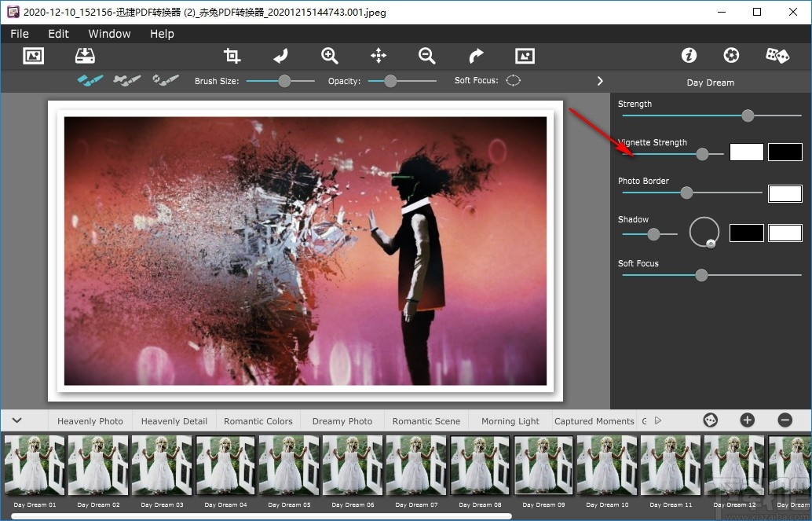
Task: Select the blue paint brush mode
Action: coord(90,80)
